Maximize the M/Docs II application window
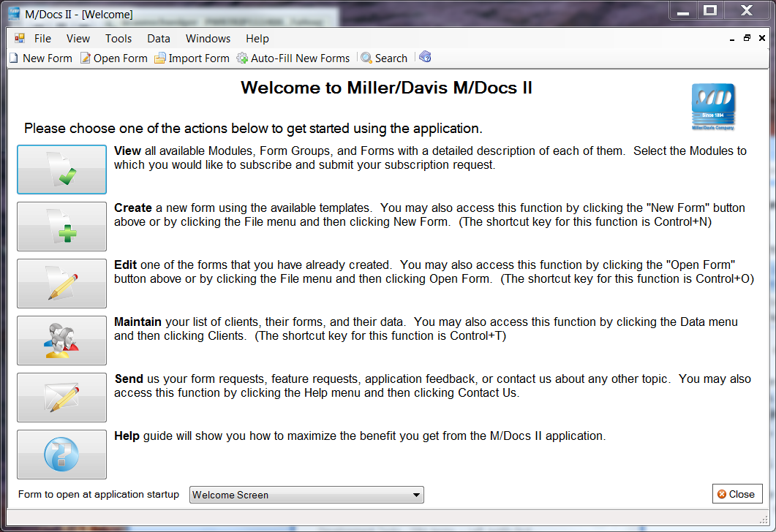776x532 pixels. pos(710,10)
